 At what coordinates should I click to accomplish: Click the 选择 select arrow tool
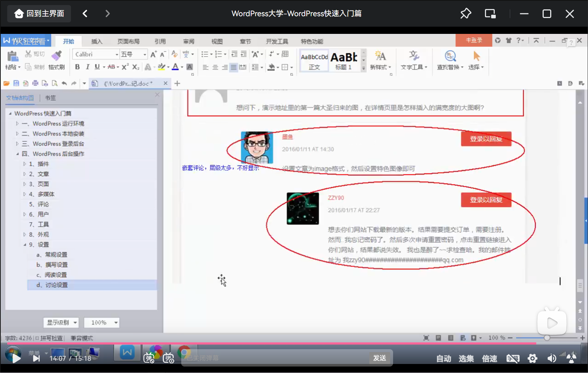(476, 60)
